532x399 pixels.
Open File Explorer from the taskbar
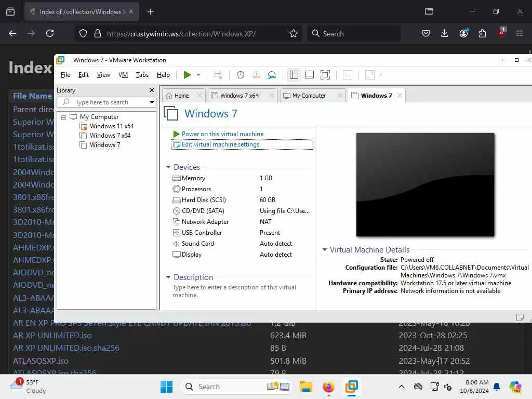[305, 387]
